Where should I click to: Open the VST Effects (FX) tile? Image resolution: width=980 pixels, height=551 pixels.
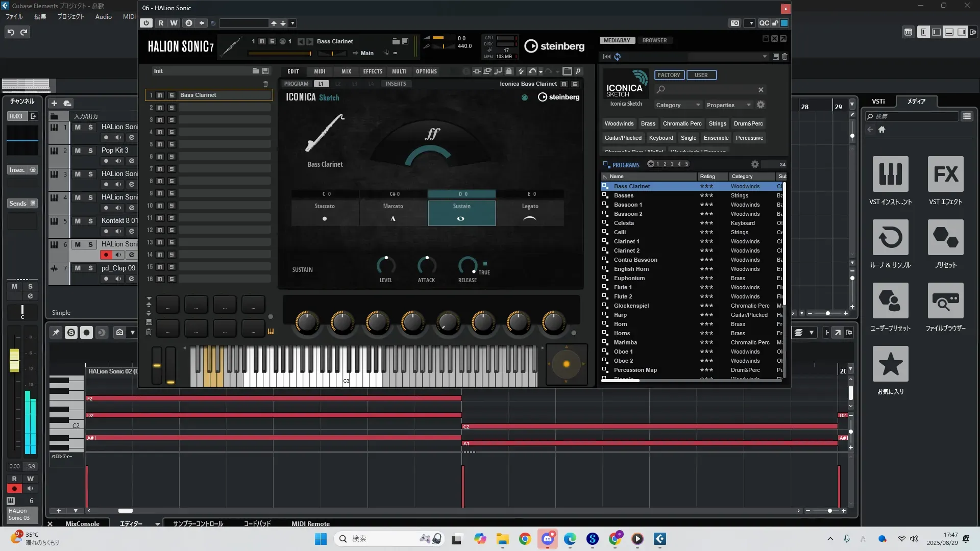(945, 174)
